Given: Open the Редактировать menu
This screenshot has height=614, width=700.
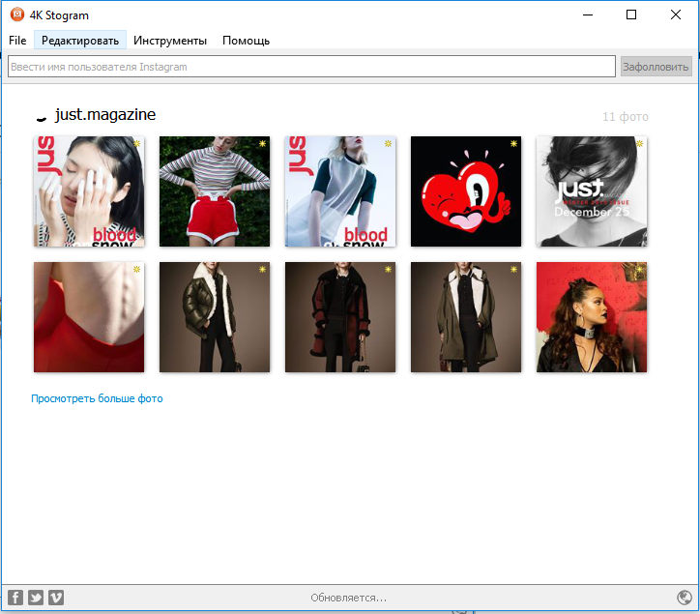Looking at the screenshot, I should coord(80,41).
